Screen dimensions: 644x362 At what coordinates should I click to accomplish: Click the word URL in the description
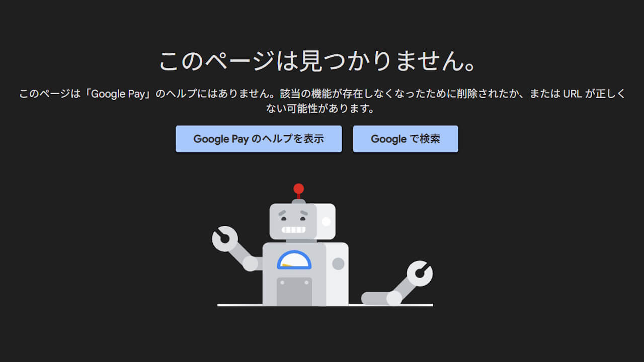tap(573, 94)
